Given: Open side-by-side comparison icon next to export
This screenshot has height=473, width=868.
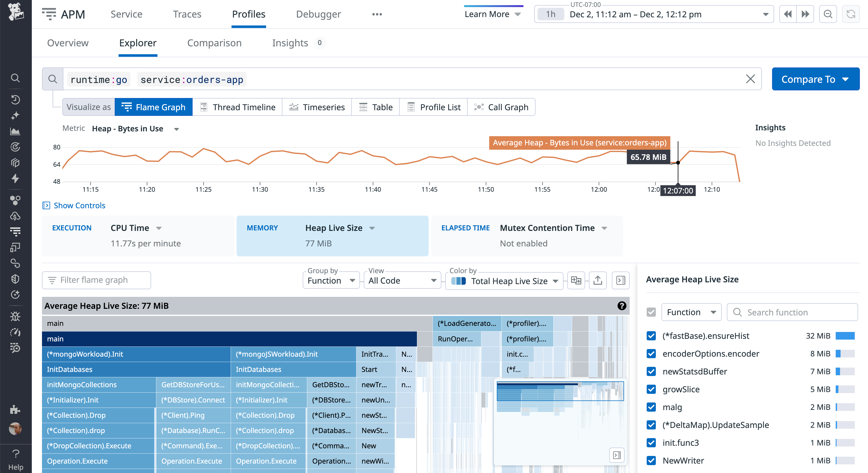Looking at the screenshot, I should tap(576, 280).
